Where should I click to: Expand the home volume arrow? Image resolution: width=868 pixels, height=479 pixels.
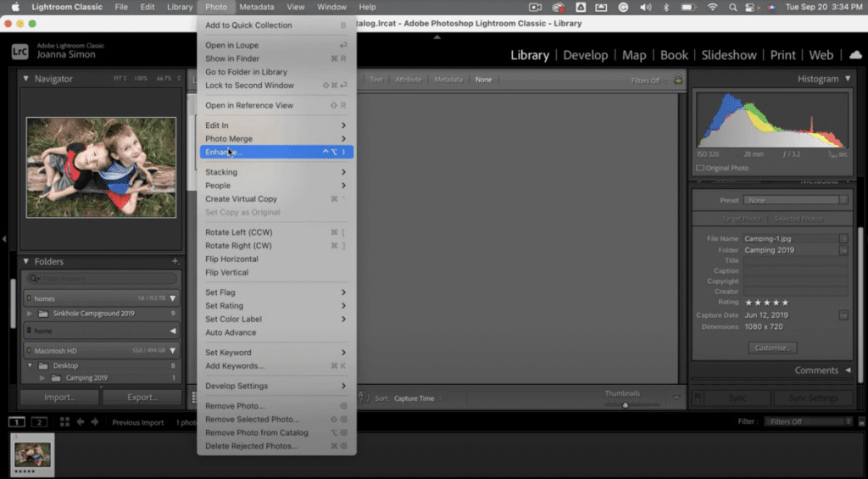pos(173,331)
